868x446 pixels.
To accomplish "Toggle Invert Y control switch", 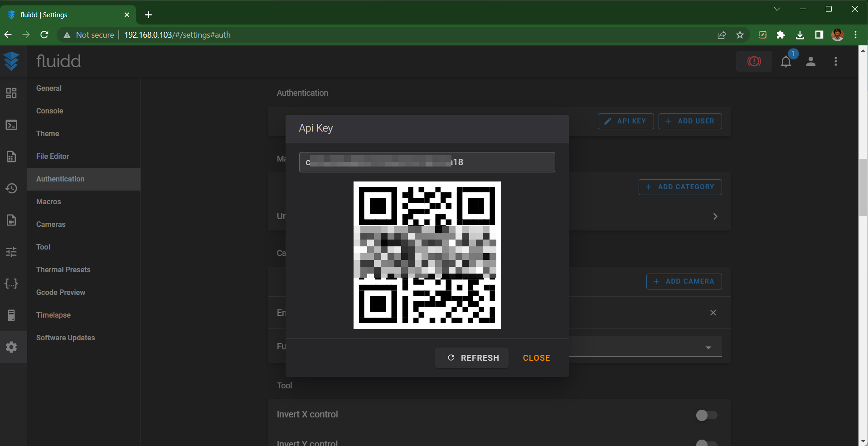I will 706,443.
